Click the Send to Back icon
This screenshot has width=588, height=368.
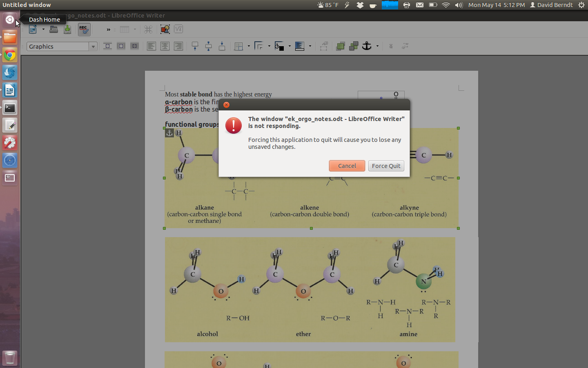(354, 46)
